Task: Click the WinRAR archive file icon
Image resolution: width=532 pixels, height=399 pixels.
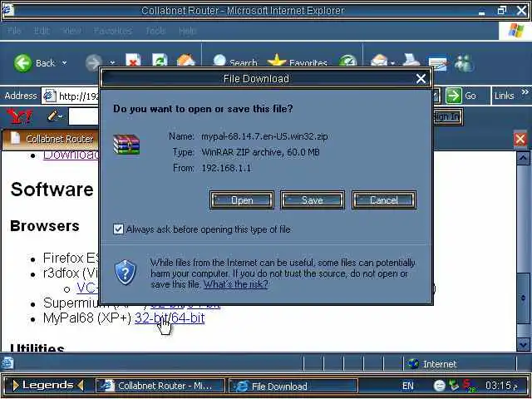Action: click(x=126, y=145)
